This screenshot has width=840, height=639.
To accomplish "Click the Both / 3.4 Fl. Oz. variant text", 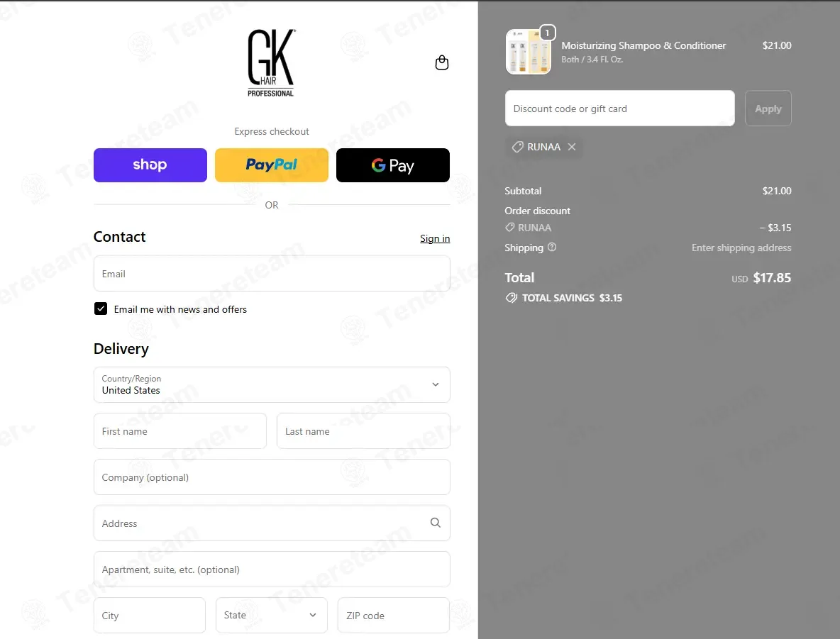I will coord(592,60).
